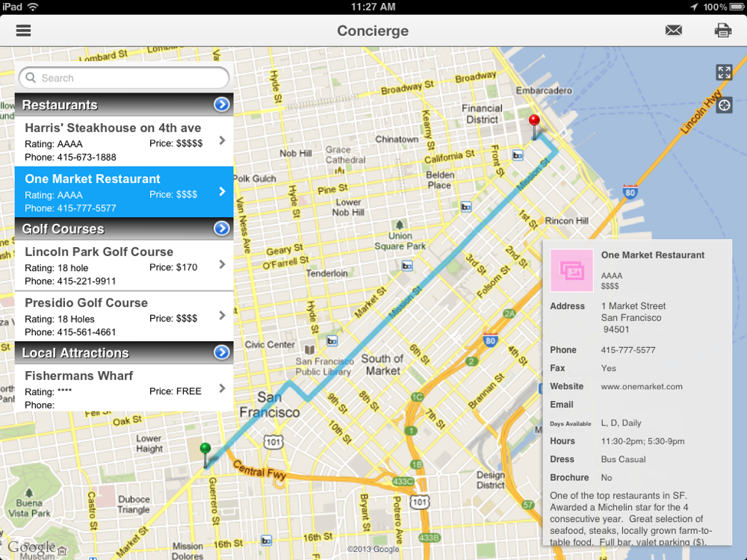Tap the Price: FREE text
Screen dimensions: 747x560
point(176,391)
